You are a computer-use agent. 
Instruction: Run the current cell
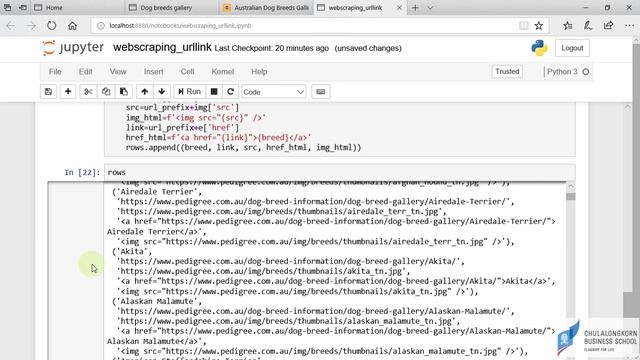[189, 92]
